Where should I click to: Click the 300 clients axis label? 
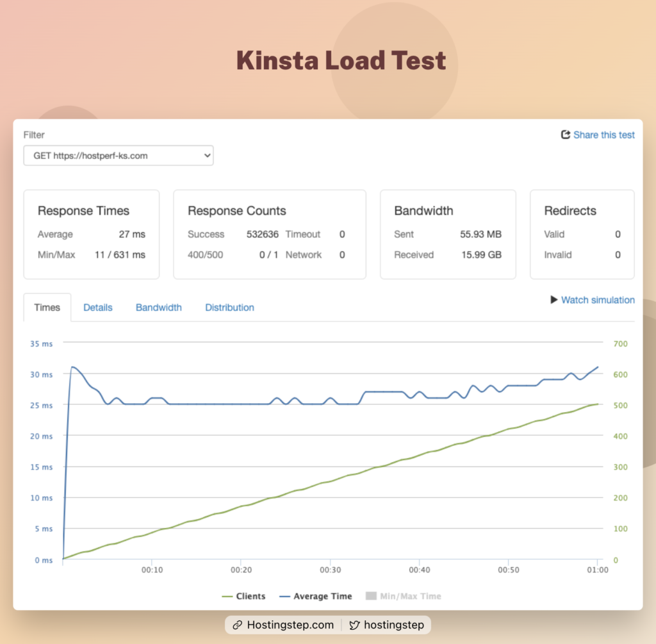coord(620,467)
